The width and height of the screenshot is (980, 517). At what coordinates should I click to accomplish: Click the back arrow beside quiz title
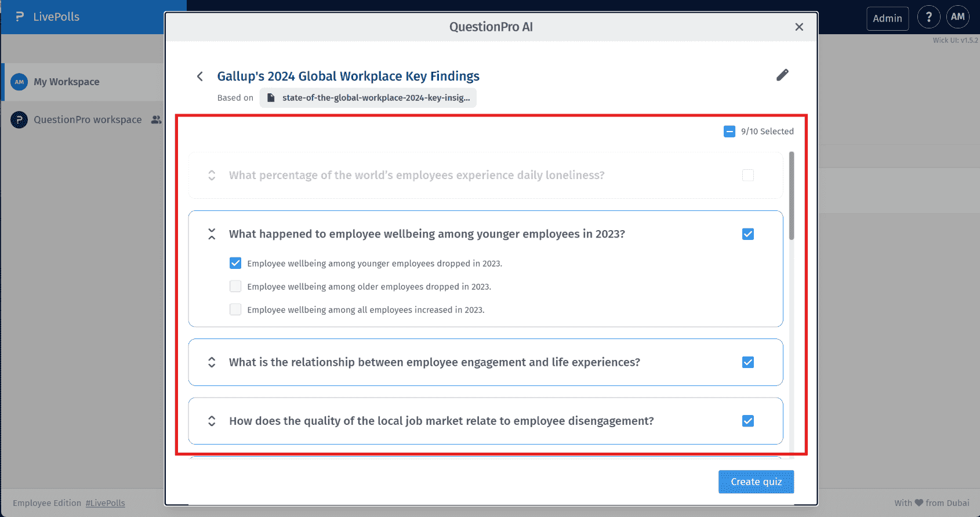click(200, 77)
